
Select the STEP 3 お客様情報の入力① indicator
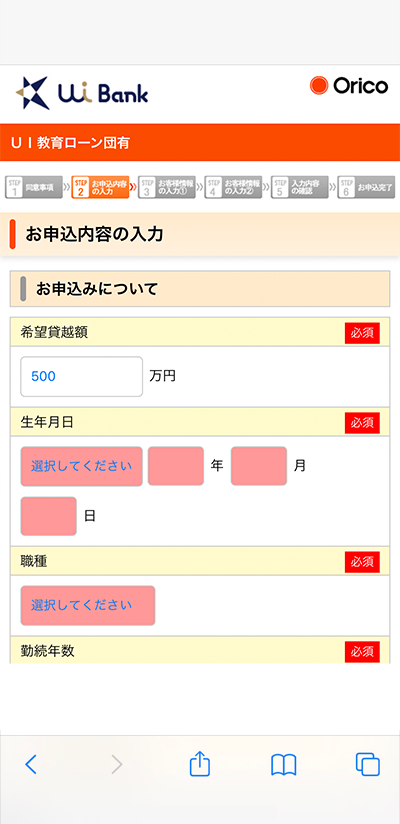[167, 187]
